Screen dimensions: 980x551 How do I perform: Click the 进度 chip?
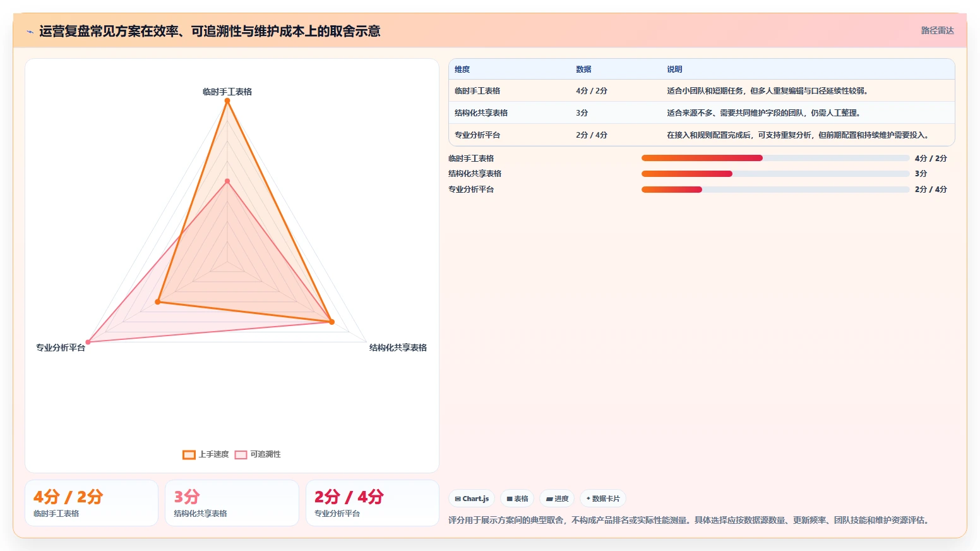point(557,499)
